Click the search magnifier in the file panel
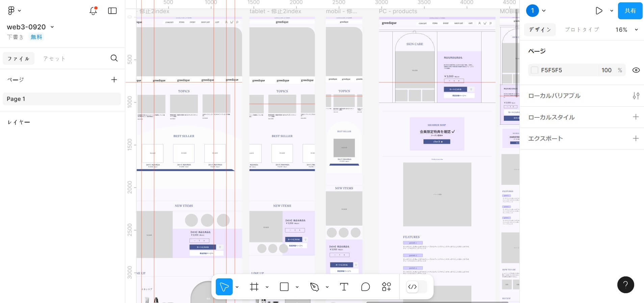The image size is (644, 303). coord(114,58)
